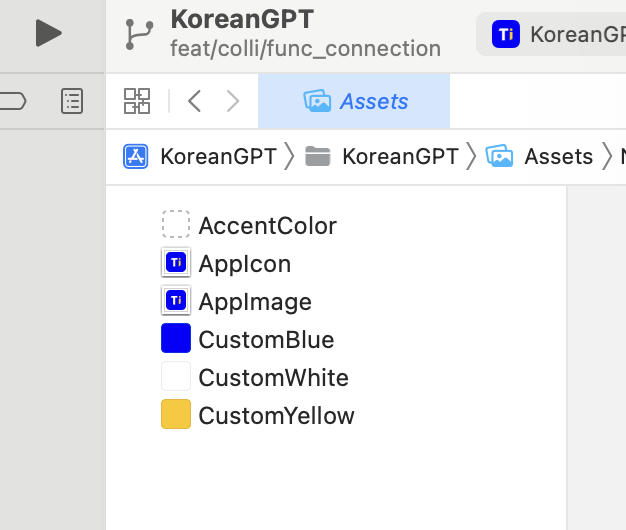
Task: Open the breakpoint navigator icon
Action: click(x=12, y=101)
